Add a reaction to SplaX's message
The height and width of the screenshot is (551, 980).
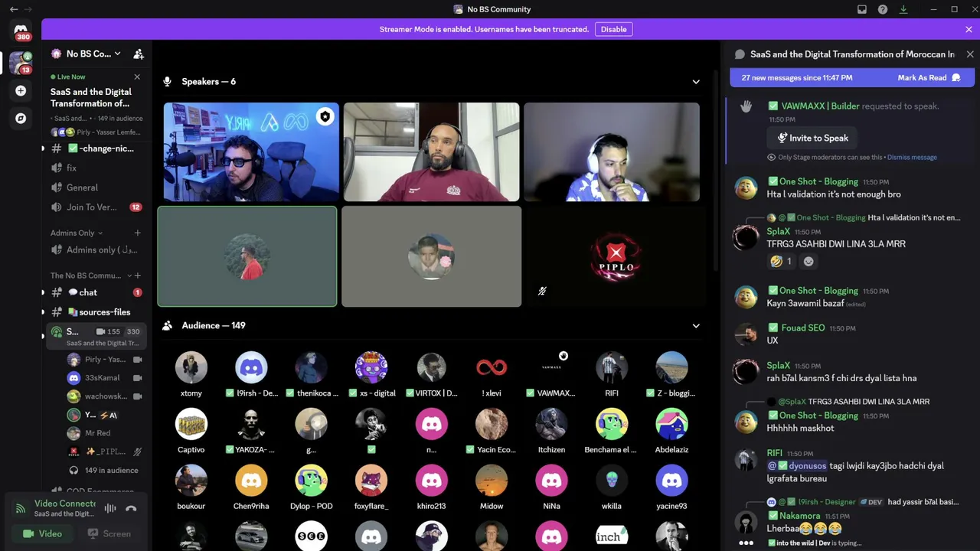(x=808, y=262)
